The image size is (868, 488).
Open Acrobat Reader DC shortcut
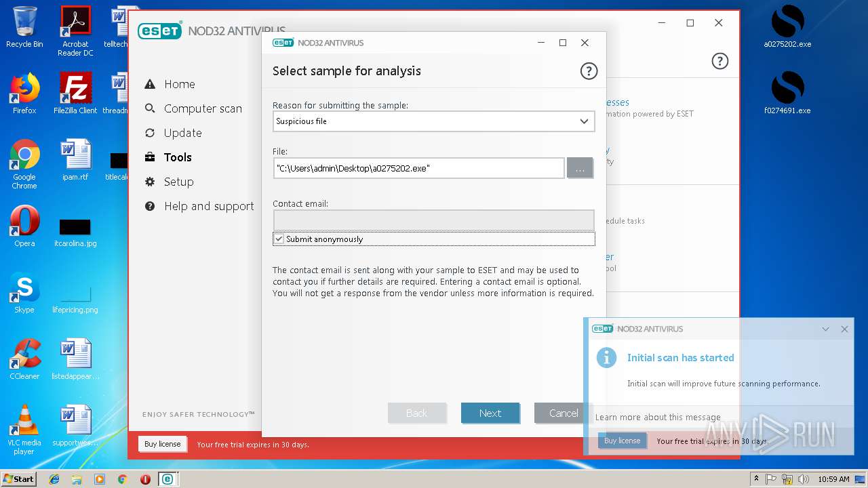(75, 31)
